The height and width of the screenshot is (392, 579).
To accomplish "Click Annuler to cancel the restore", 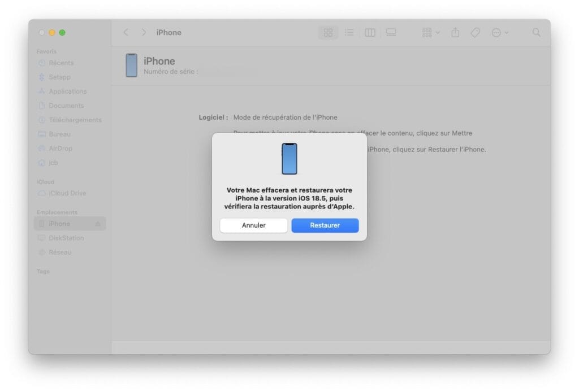I will click(254, 225).
